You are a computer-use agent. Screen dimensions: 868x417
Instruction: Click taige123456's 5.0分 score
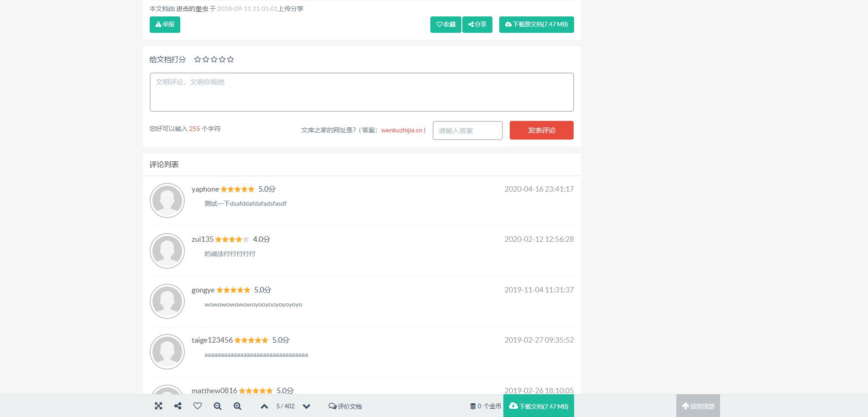(281, 340)
